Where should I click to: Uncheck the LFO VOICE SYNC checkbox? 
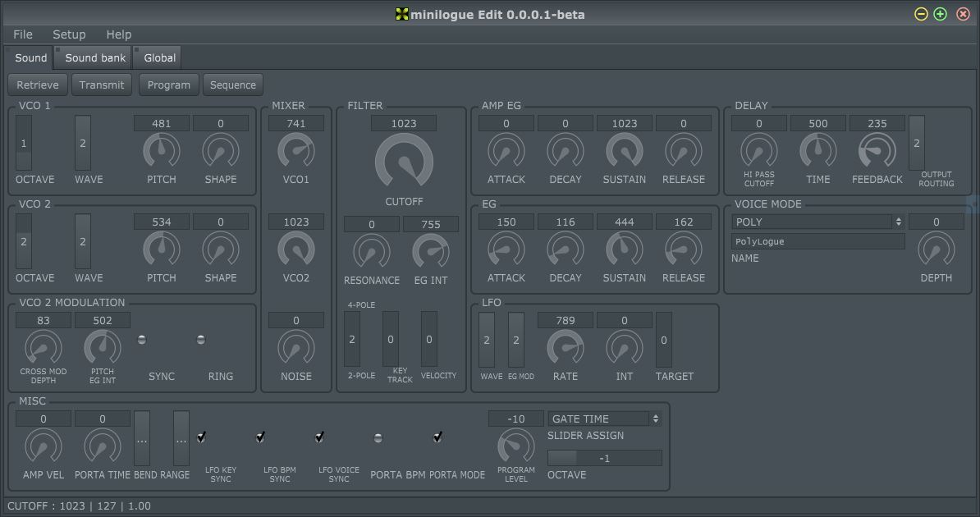319,437
